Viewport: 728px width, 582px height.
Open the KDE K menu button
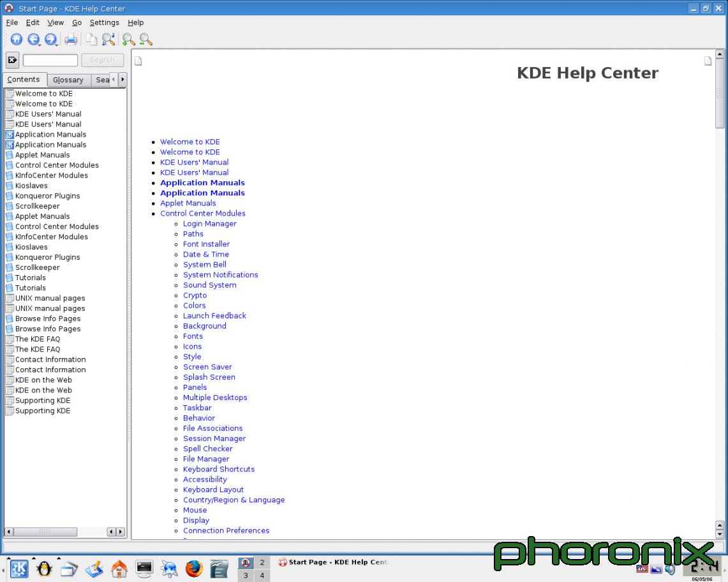point(19,568)
